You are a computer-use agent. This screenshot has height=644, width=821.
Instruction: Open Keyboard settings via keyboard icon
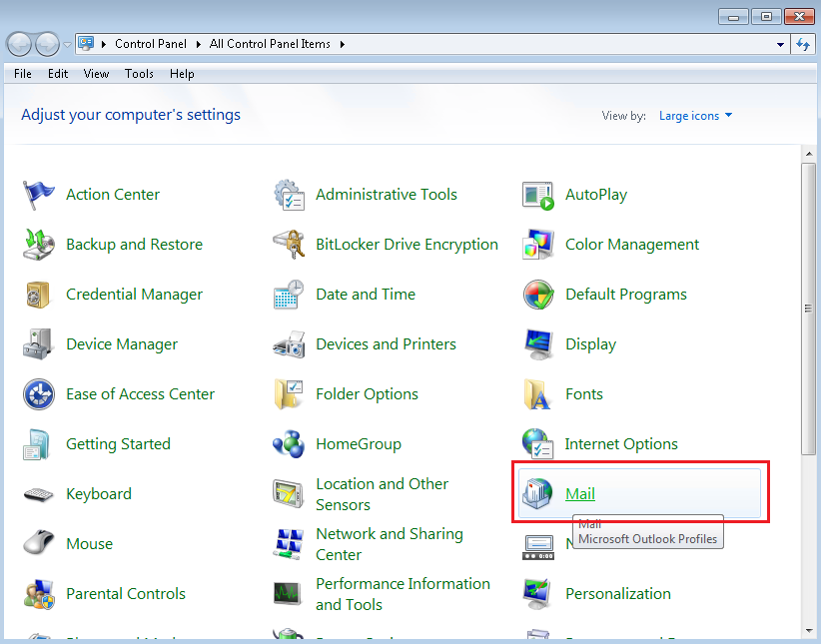[38, 494]
